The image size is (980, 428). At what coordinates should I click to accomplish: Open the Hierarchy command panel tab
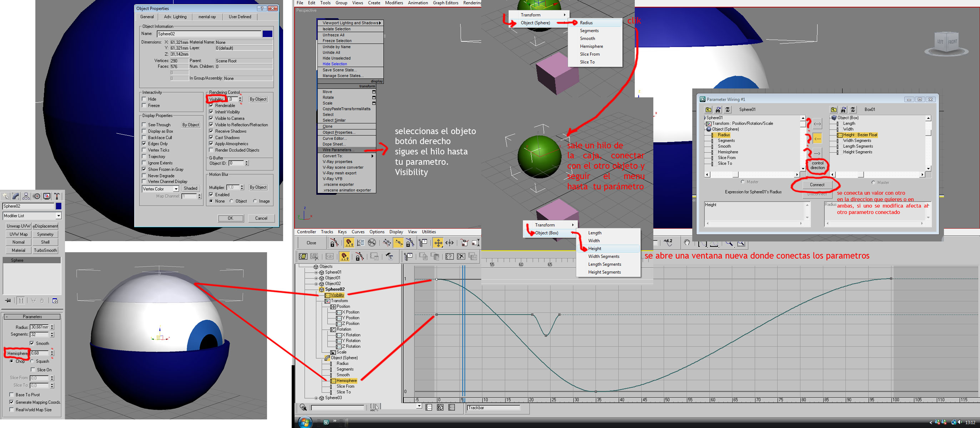pos(26,196)
